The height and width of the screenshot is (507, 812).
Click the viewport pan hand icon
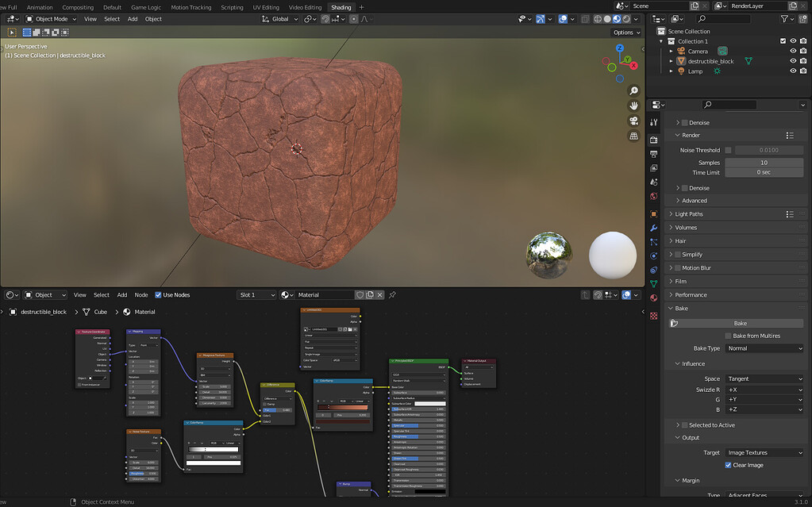633,106
